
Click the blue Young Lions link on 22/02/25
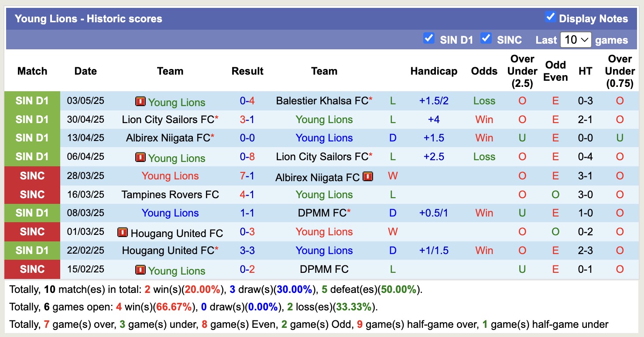point(324,251)
